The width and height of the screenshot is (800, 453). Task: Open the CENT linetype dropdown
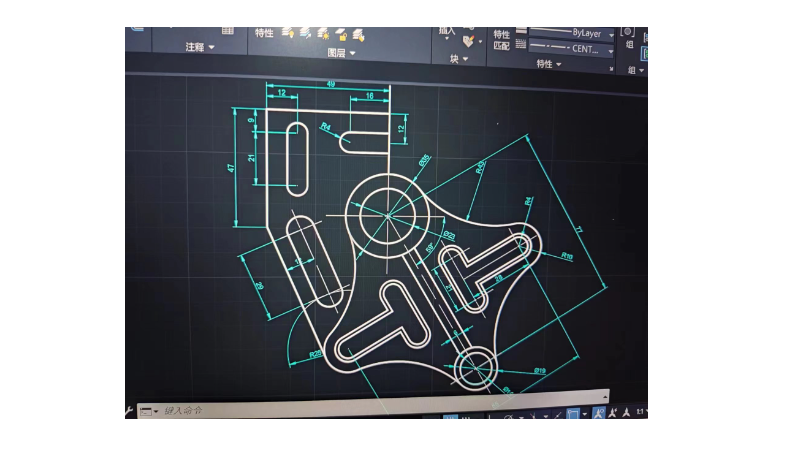[x=611, y=49]
